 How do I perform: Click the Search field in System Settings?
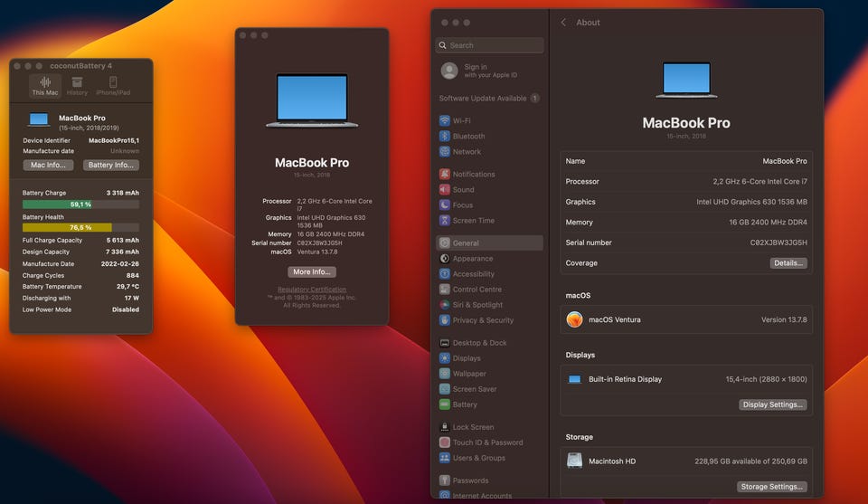click(x=489, y=45)
